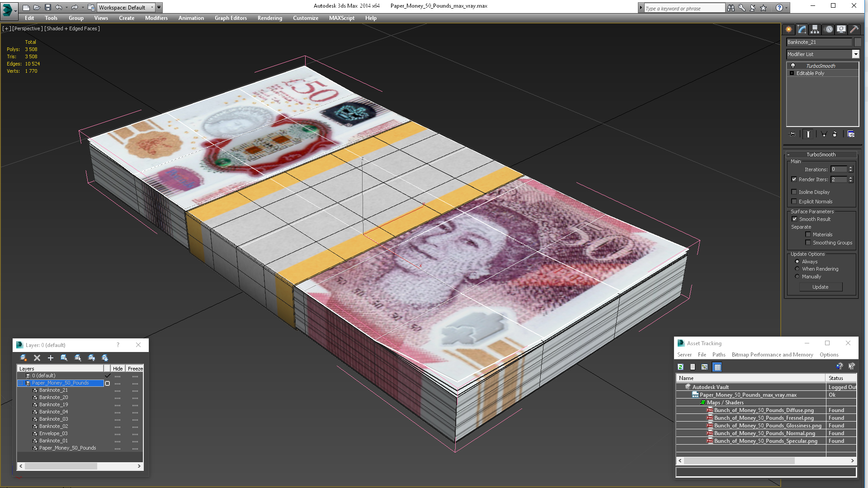Select the When Rendering update option
868x488 pixels.
797,269
